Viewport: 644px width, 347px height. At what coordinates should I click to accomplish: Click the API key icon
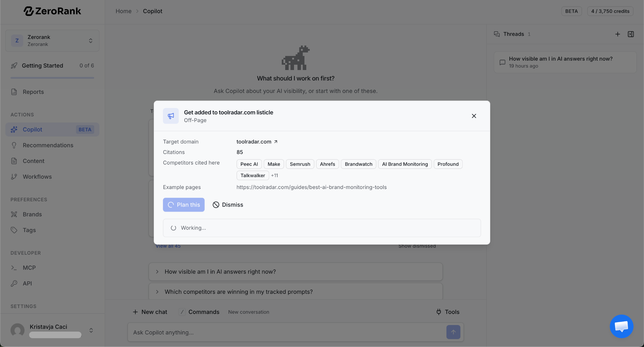[14, 284]
